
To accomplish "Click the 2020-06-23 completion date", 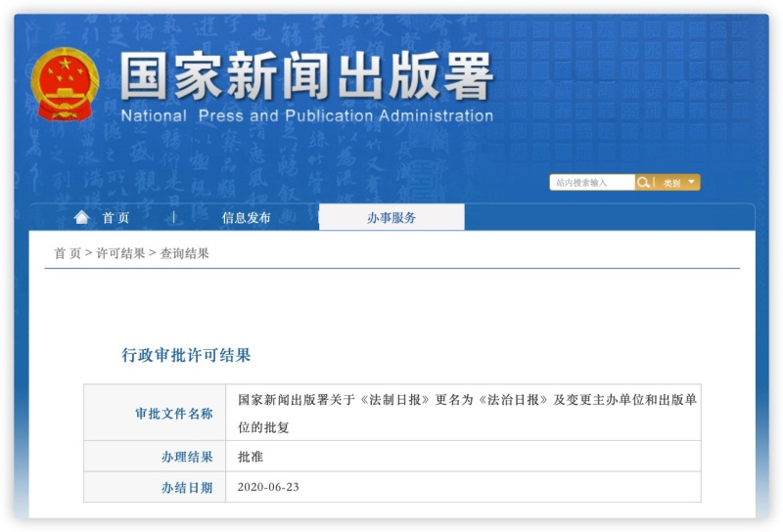I will pyautogui.click(x=268, y=486).
